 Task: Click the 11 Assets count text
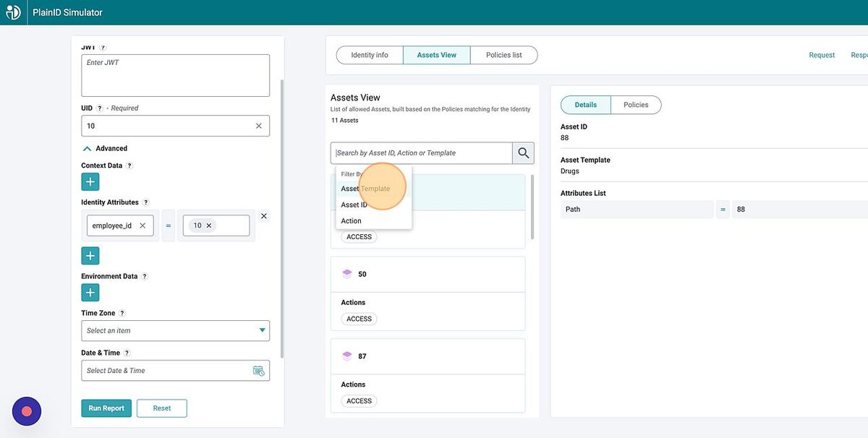pos(345,121)
